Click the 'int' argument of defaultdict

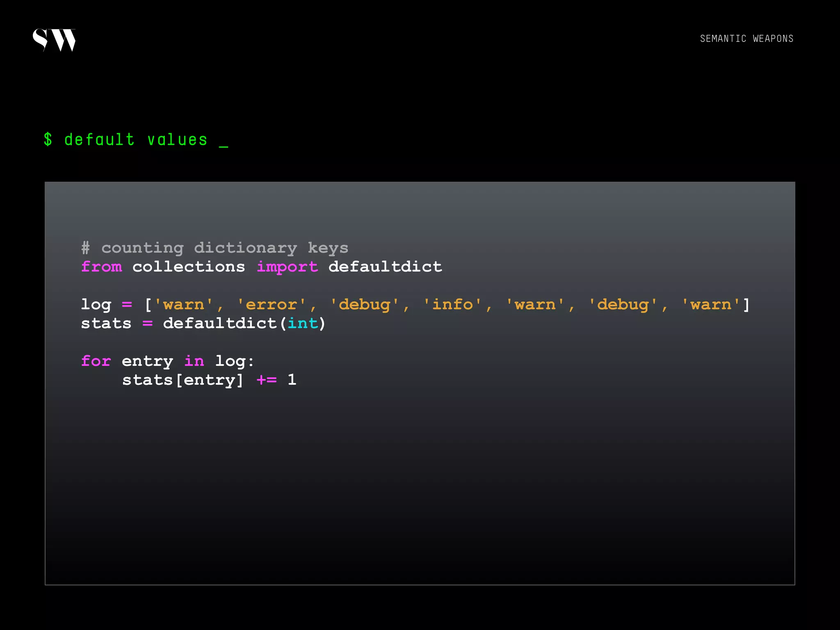[303, 324]
